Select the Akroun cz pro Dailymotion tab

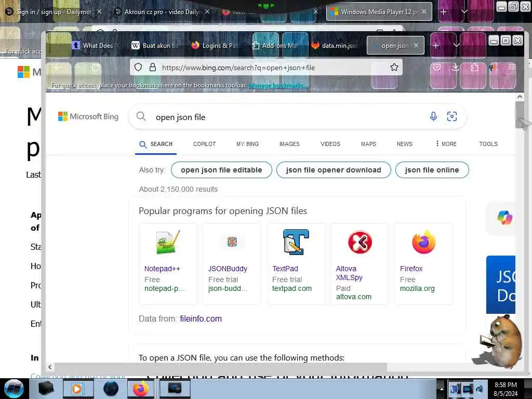pyautogui.click(x=162, y=11)
